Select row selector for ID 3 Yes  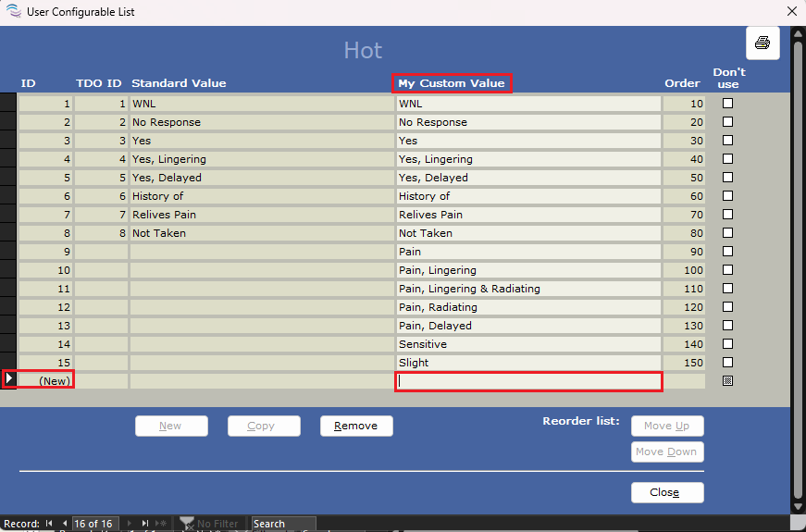coord(8,141)
